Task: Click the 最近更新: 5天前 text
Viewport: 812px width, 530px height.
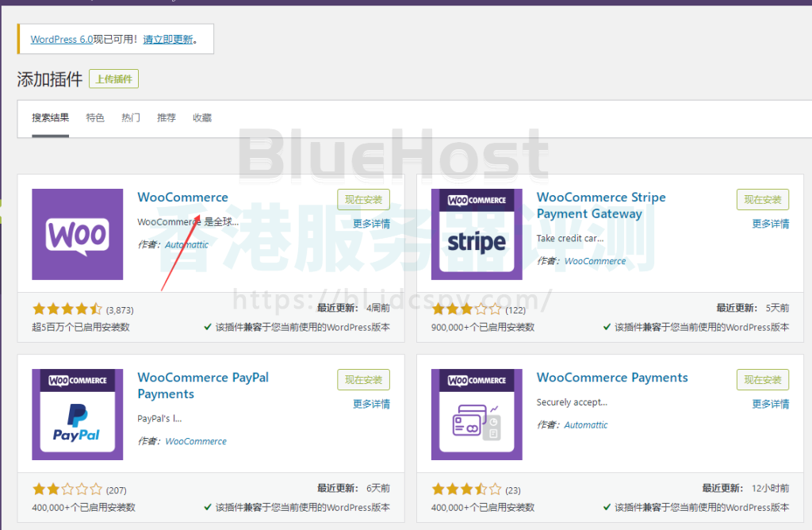Action: point(753,309)
